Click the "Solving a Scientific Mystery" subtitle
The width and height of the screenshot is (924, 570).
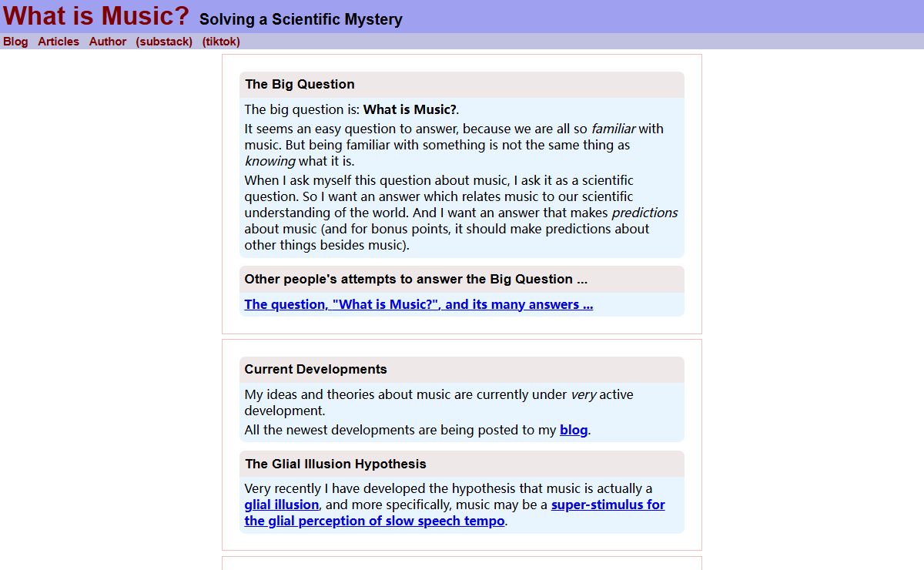pos(301,20)
